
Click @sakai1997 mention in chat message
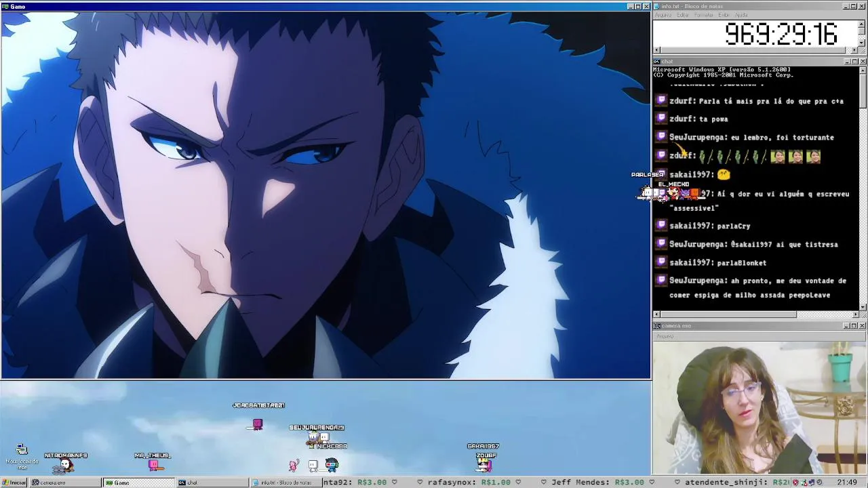[x=751, y=244]
